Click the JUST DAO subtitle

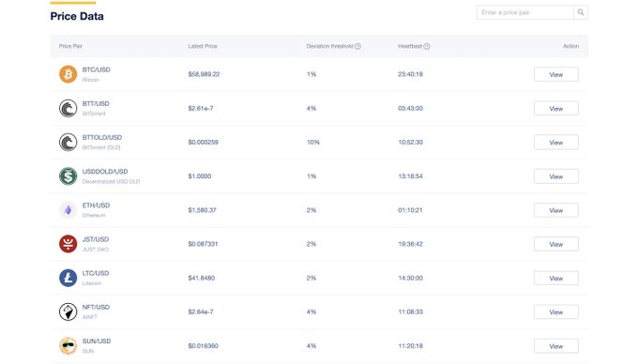click(96, 250)
